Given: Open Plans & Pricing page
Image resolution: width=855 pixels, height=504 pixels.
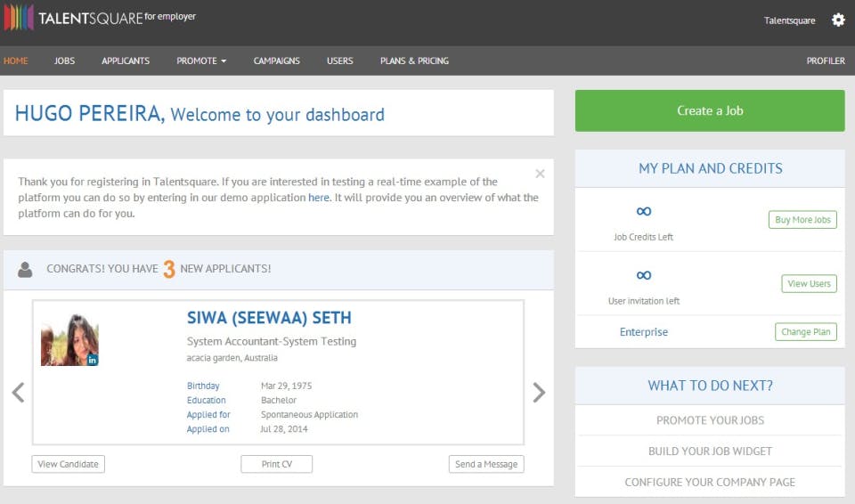Looking at the screenshot, I should (x=414, y=61).
